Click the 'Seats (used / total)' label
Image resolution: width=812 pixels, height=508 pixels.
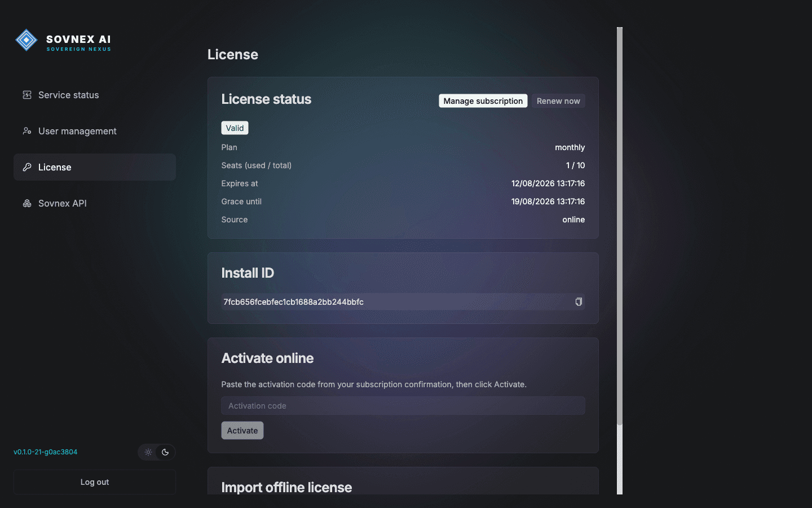(257, 165)
